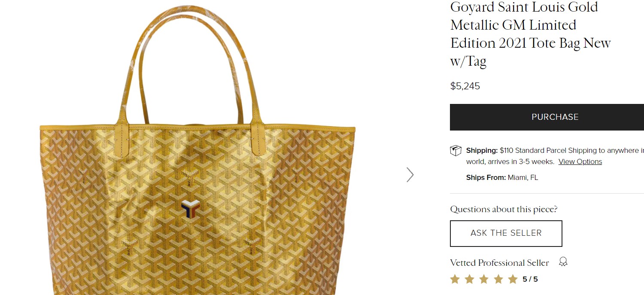This screenshot has height=295, width=644.
Task: Open the View Options shipping link
Action: (580, 162)
